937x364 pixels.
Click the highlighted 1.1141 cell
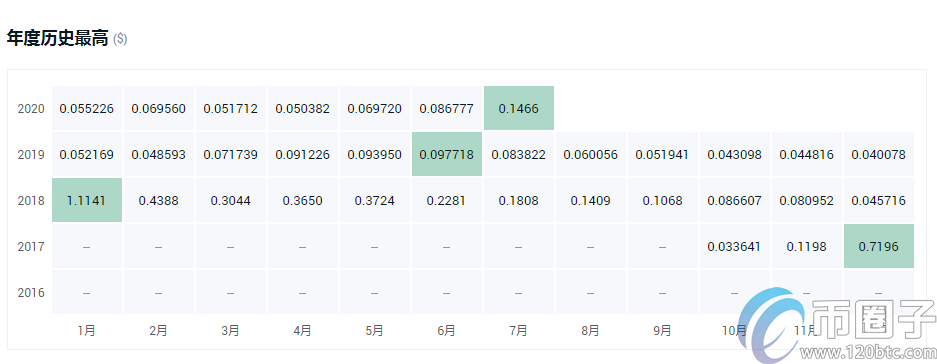tap(87, 200)
